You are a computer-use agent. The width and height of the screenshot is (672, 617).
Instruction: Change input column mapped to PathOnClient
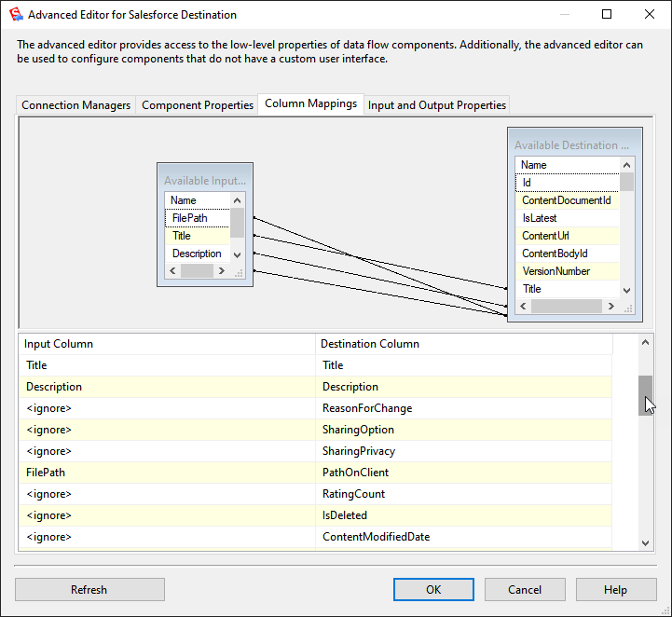pos(168,473)
